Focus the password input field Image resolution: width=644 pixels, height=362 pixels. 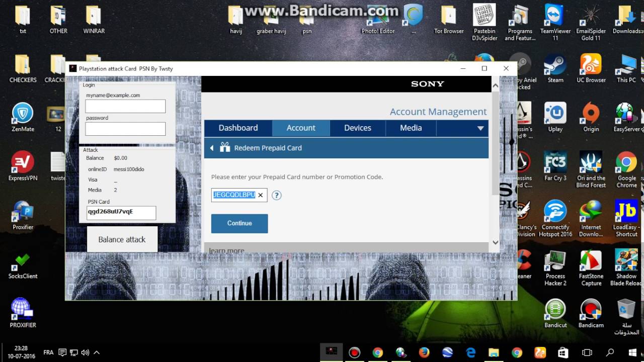coord(125,129)
